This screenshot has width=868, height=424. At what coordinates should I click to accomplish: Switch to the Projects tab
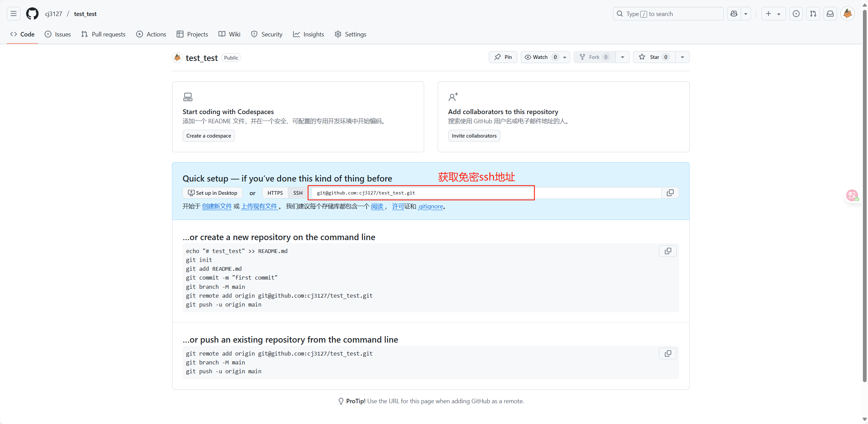point(192,34)
